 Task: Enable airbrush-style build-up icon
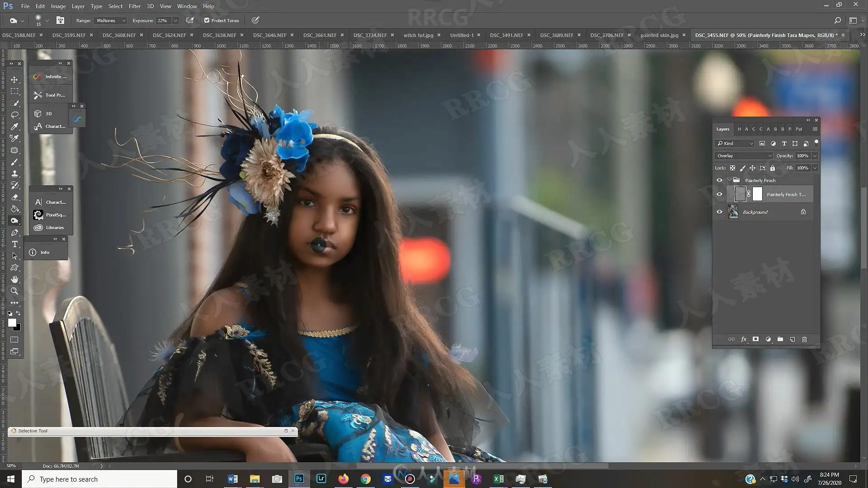[x=190, y=20]
